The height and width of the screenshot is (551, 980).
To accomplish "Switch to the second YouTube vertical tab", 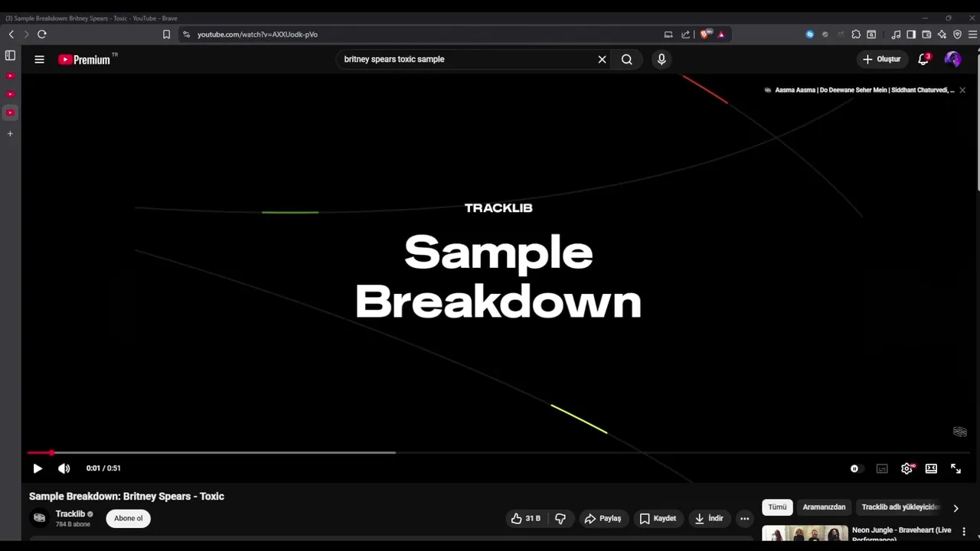I will coord(10,94).
